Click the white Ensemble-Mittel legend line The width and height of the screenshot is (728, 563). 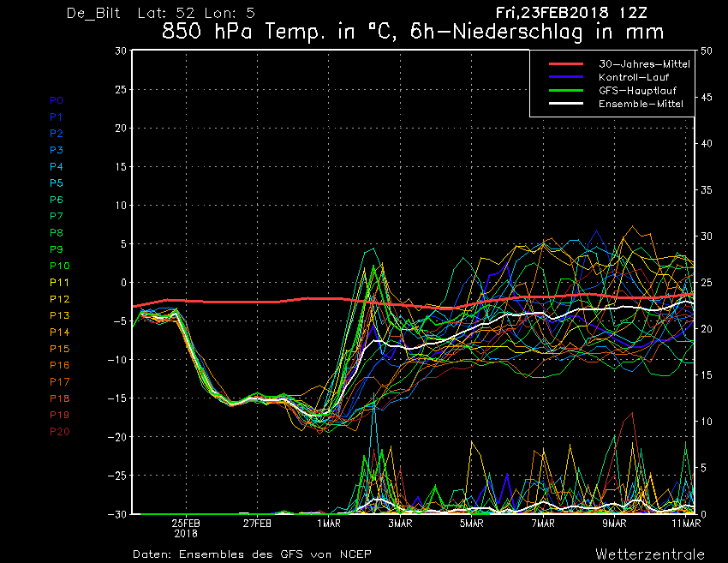tap(566, 103)
